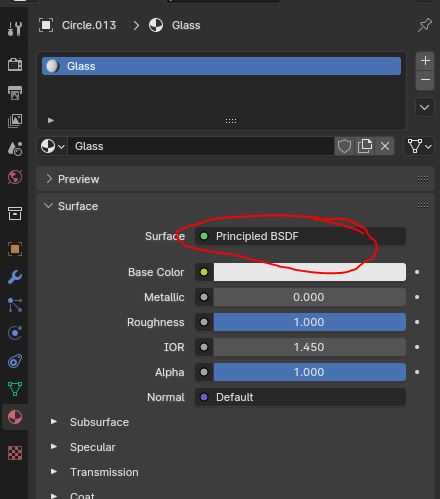Add a new material slot
Viewport: 440px width, 499px height.
pyautogui.click(x=425, y=61)
